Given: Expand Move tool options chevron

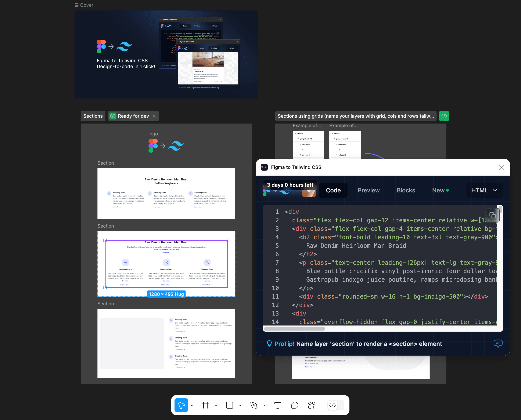Looking at the screenshot, I should click(x=192, y=405).
